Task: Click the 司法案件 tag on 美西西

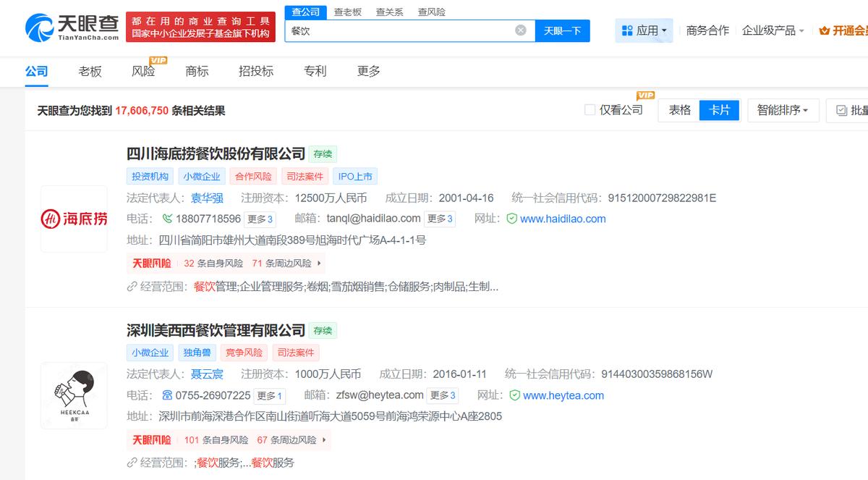Action: pyautogui.click(x=296, y=353)
